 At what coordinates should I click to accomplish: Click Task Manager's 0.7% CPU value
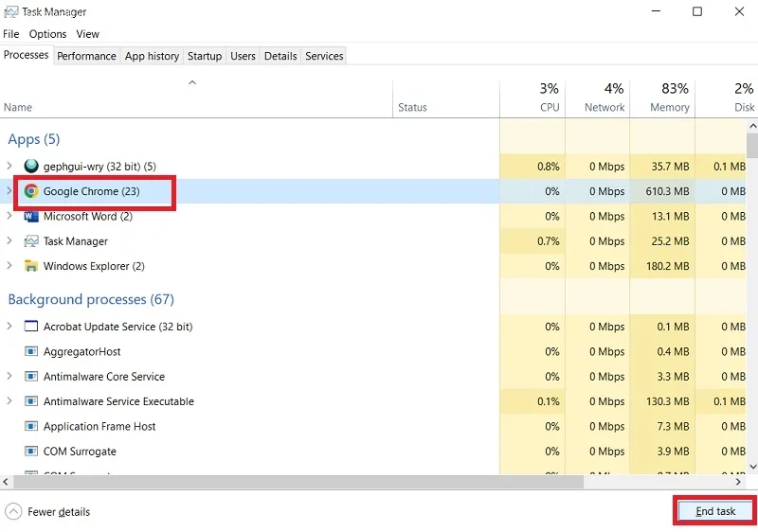pos(549,240)
